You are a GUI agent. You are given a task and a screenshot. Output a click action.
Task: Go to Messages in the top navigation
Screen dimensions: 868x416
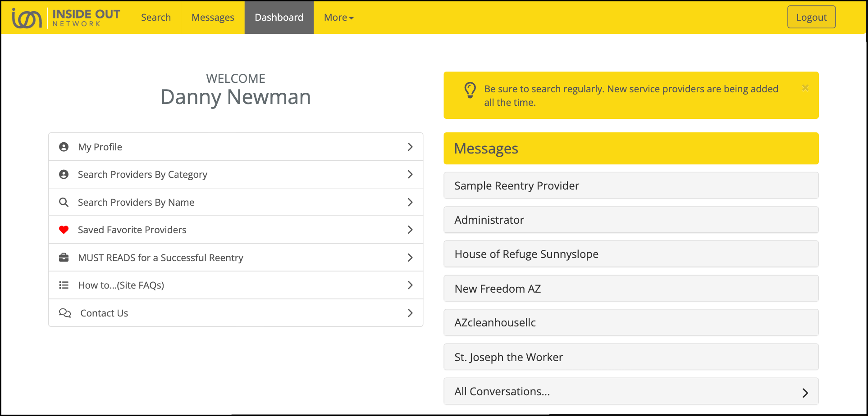pos(213,18)
